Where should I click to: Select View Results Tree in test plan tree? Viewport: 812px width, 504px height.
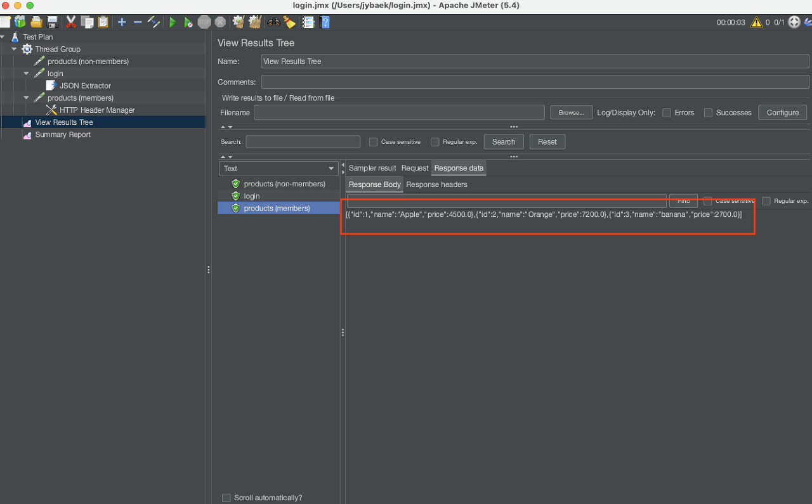(63, 122)
